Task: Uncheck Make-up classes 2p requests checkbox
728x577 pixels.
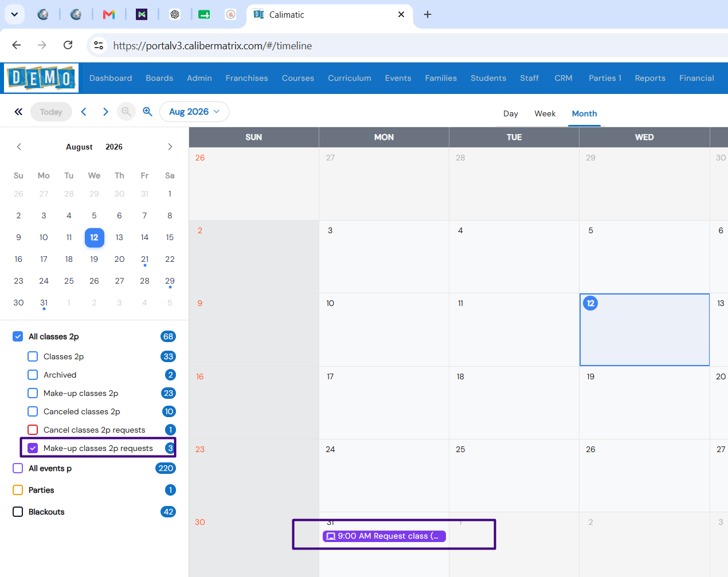Action: pyautogui.click(x=33, y=448)
